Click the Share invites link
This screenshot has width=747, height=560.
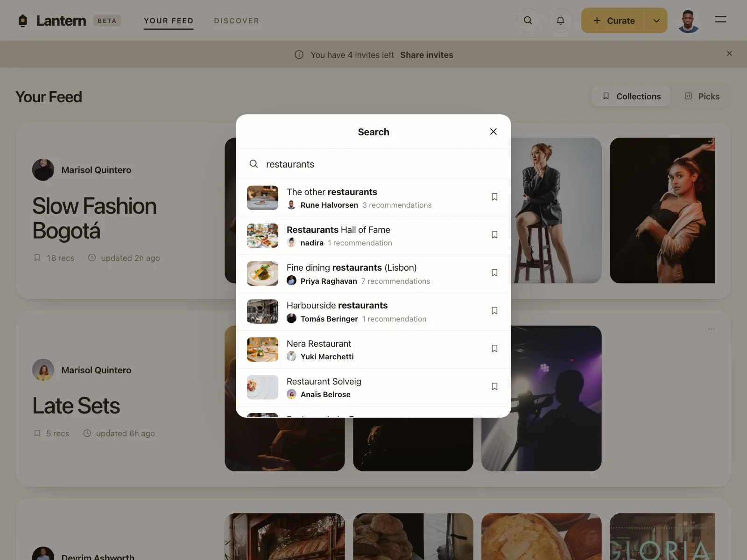pos(427,55)
